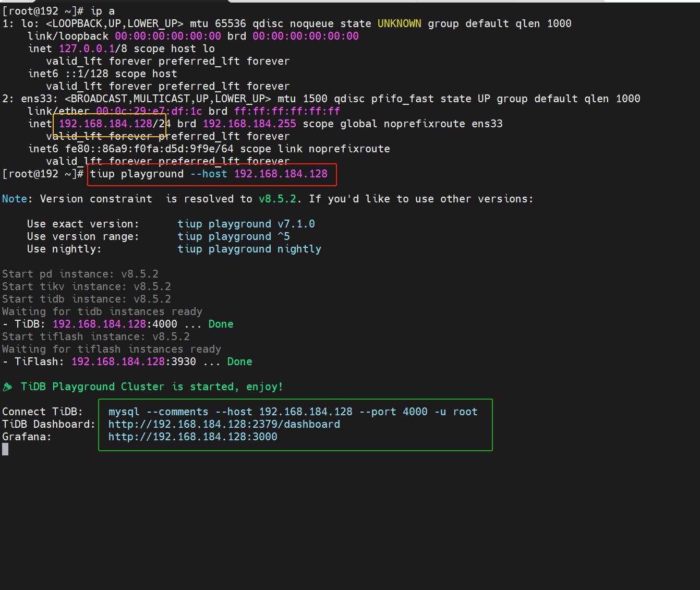This screenshot has height=590, width=700.
Task: Select loopback address 127.0.0.1
Action: pyautogui.click(x=87, y=49)
